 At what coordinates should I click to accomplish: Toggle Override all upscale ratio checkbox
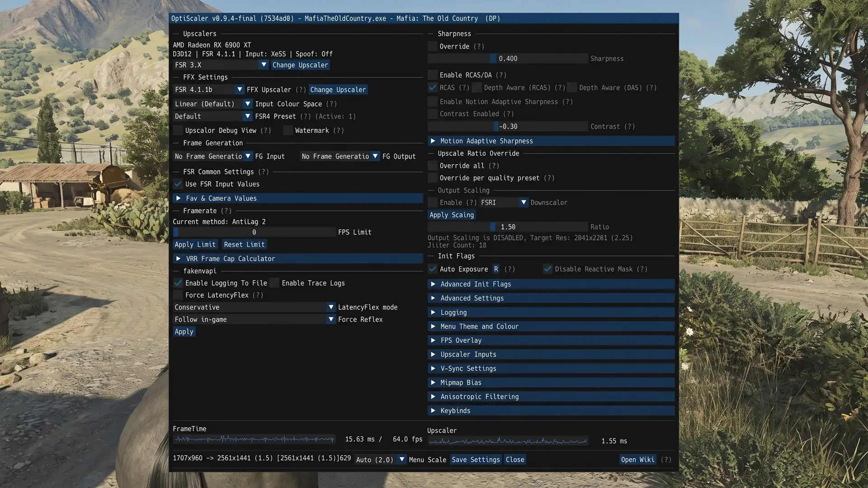tap(433, 166)
